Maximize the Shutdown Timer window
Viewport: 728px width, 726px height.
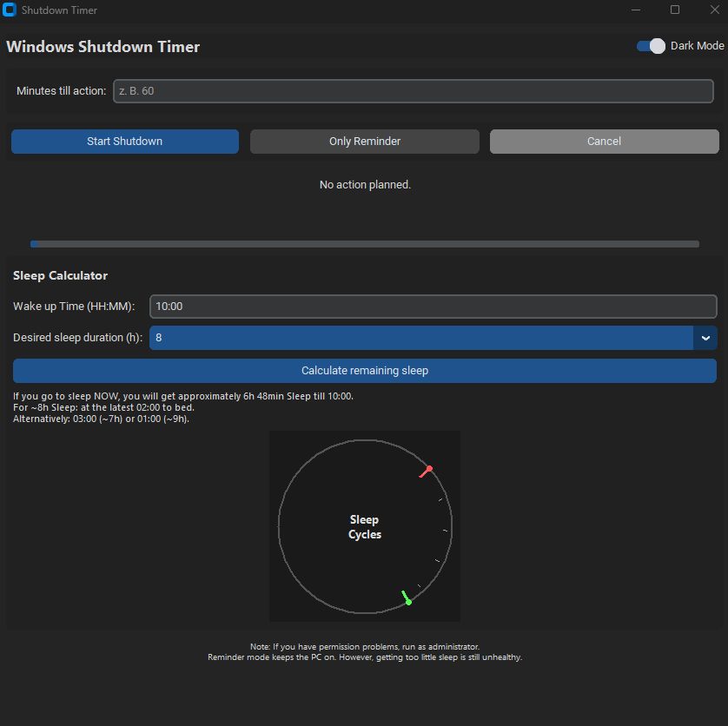tap(675, 10)
